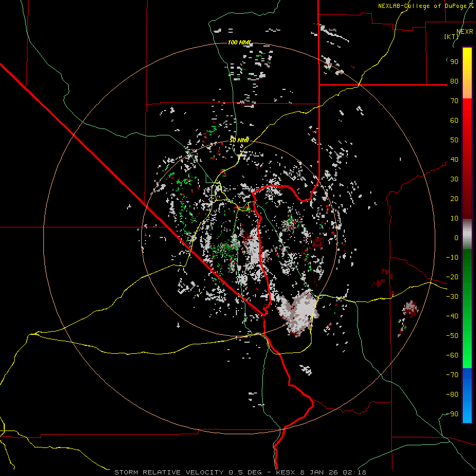This screenshot has height=476, width=476.
Task: Pick the -40 scale value
Action: pos(452,316)
